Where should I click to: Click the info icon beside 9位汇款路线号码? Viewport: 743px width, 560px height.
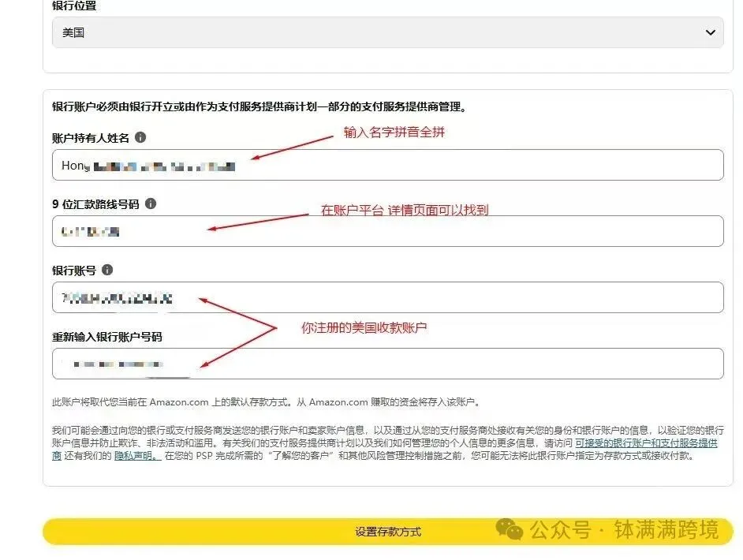pyautogui.click(x=151, y=203)
